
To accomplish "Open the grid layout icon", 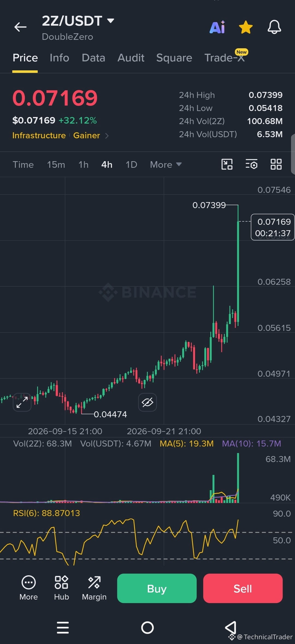I will (x=276, y=164).
